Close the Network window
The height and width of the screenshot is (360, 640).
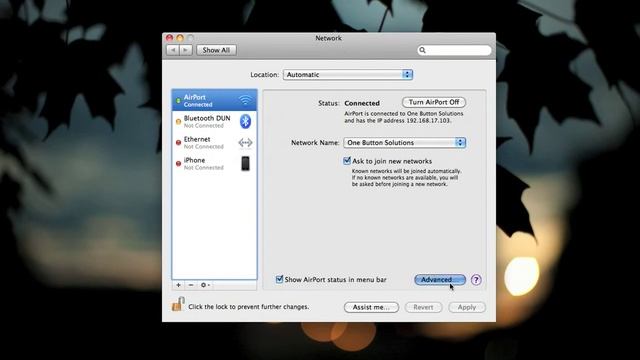coord(169,38)
